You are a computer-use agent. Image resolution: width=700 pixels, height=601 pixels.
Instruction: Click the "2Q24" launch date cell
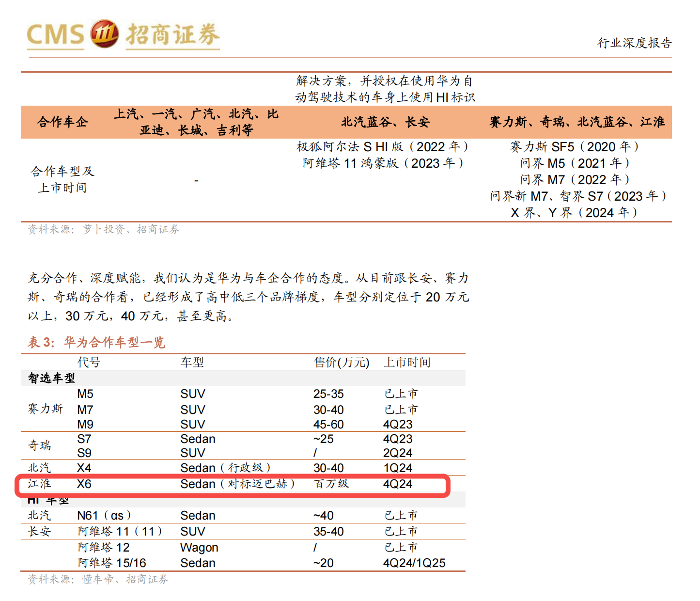coord(398,453)
